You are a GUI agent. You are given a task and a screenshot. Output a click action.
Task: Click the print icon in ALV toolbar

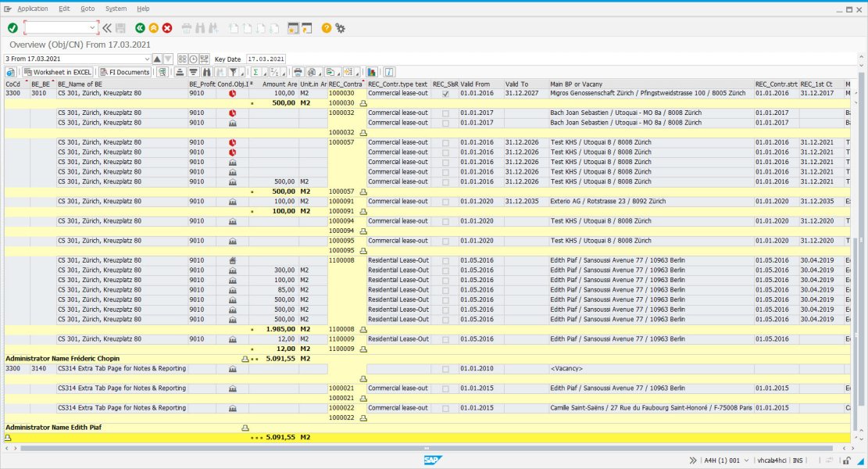tap(298, 72)
